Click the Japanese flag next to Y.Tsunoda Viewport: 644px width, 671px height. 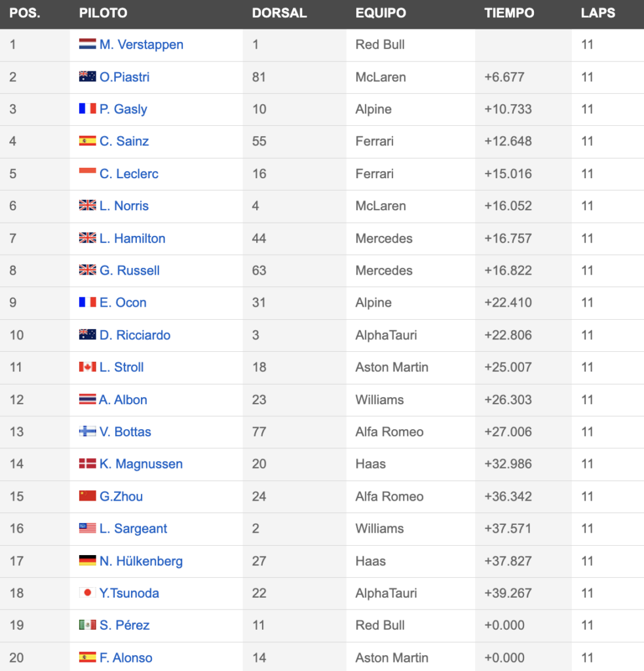point(87,592)
